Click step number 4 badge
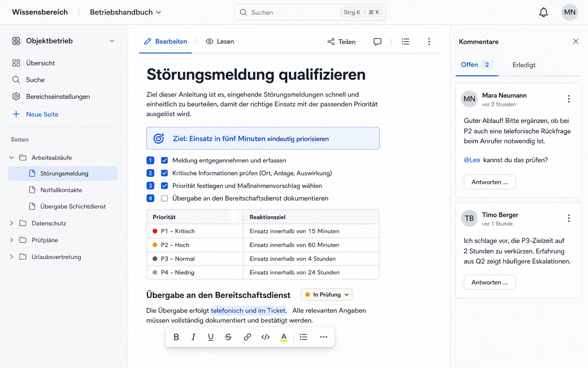Viewport: 588px width, 368px height. click(x=150, y=198)
